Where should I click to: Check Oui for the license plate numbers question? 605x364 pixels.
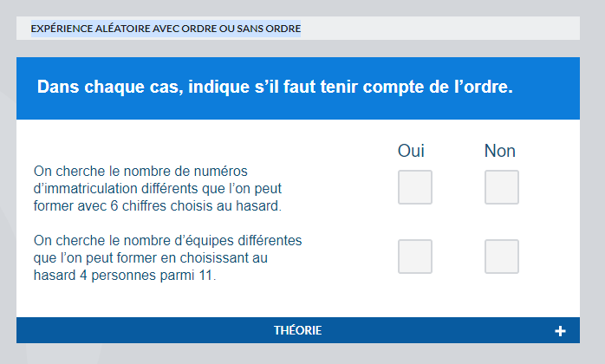(x=414, y=187)
